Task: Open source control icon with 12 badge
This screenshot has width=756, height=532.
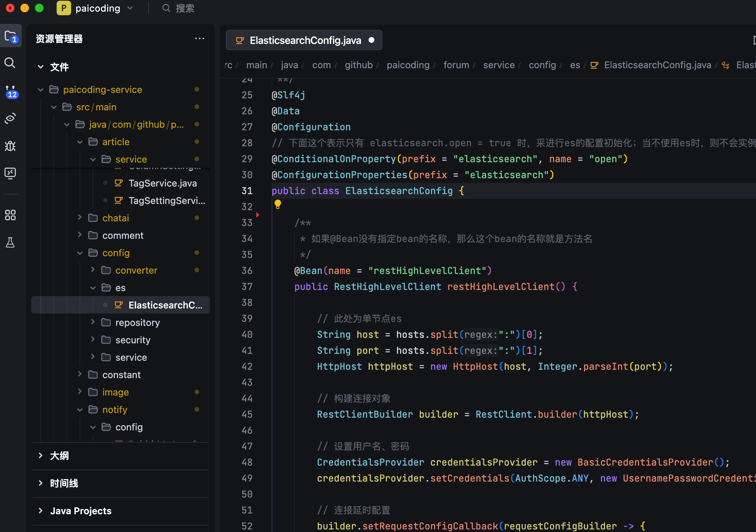Action: 11,91
